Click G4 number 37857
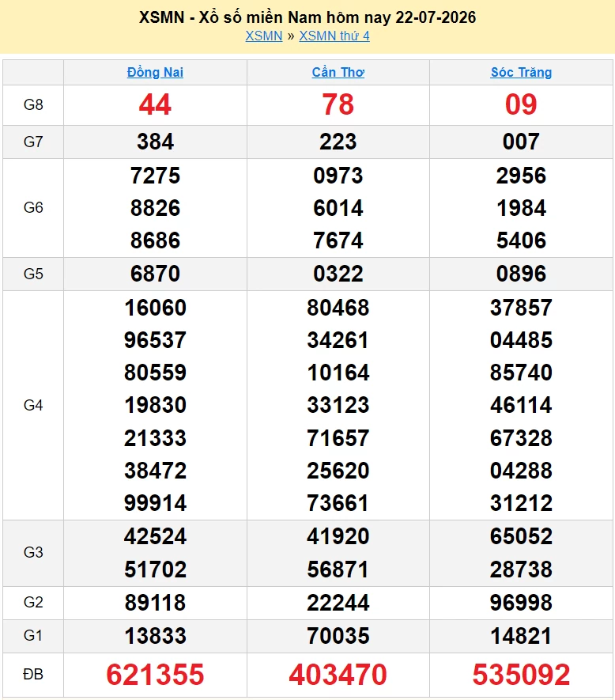 [521, 308]
